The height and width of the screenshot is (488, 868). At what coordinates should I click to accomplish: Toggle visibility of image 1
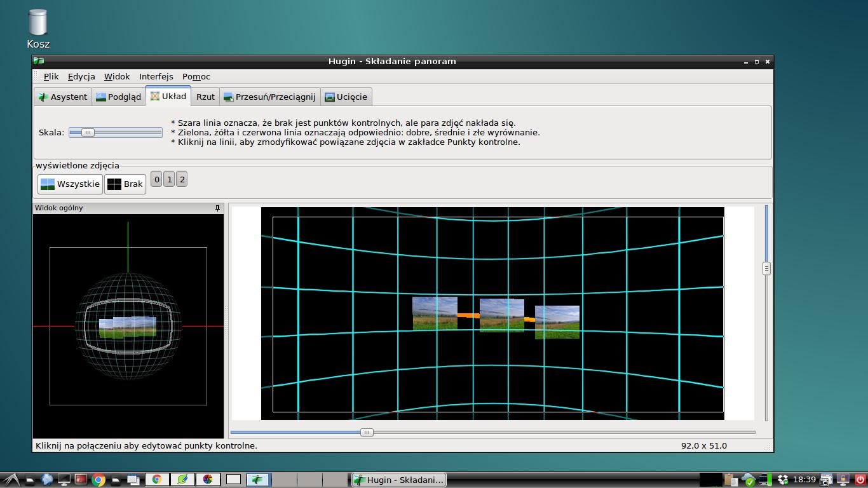point(169,179)
